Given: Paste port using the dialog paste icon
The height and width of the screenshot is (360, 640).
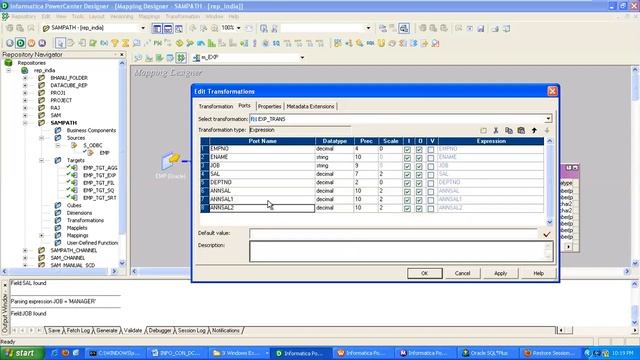Looking at the screenshot, I should coord(521,131).
